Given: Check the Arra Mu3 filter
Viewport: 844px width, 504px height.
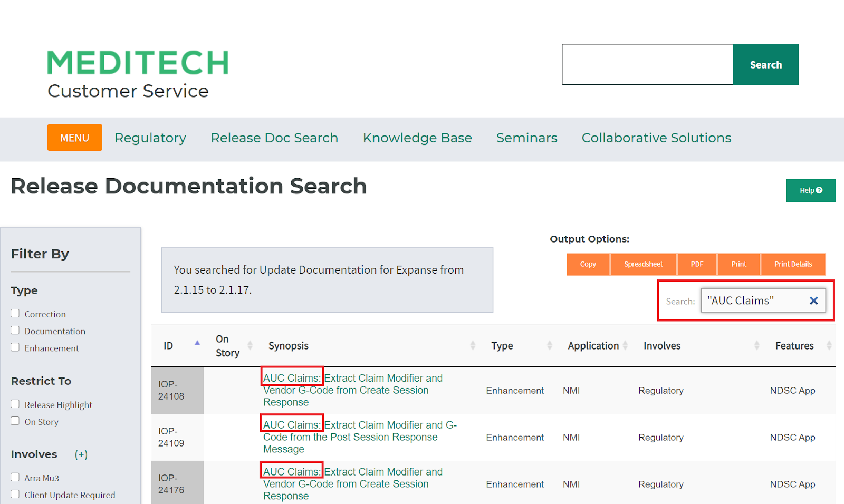Looking at the screenshot, I should (x=15, y=477).
